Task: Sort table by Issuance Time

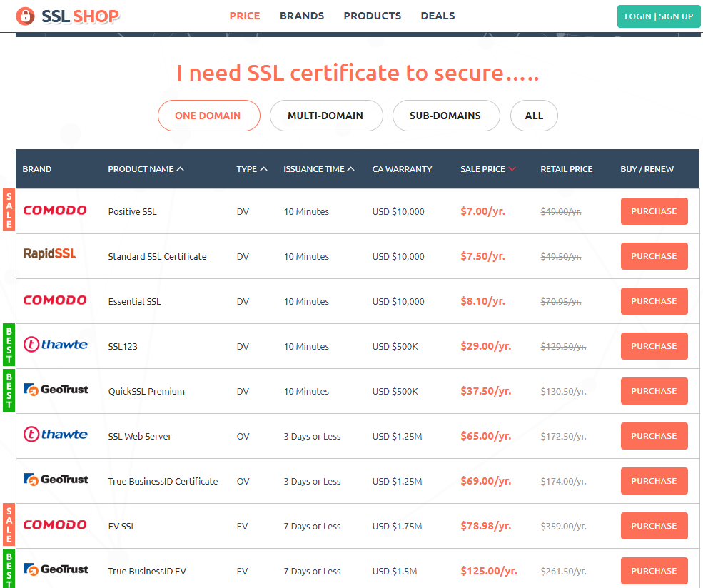Action: [319, 169]
